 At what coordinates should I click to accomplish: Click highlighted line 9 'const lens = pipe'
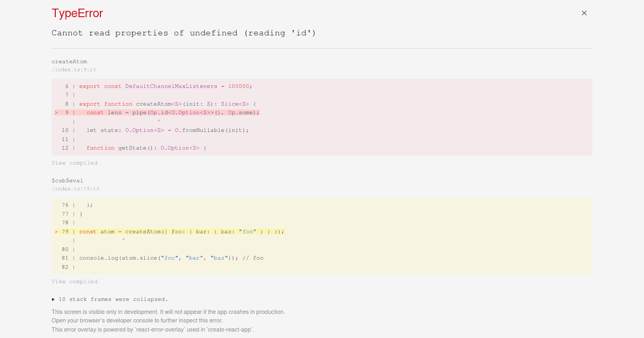[157, 113]
